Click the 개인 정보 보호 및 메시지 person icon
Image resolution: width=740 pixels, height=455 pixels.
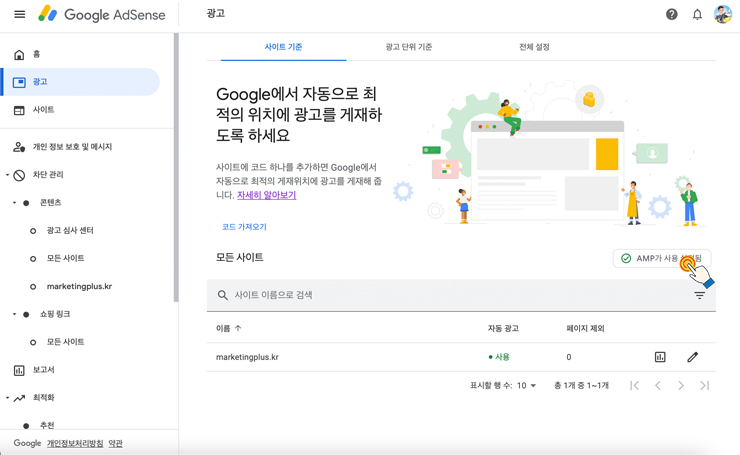pyautogui.click(x=19, y=147)
